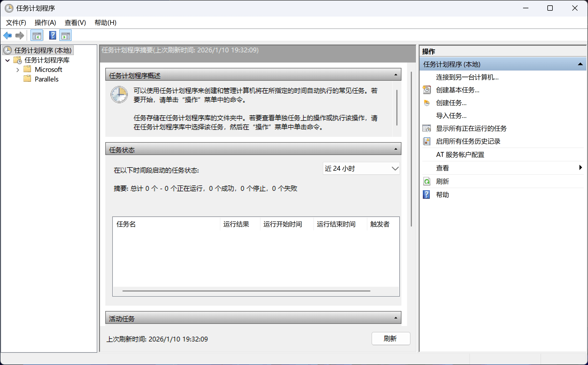Collapse the 任务计划程序库 tree node
The width and height of the screenshot is (588, 365).
point(8,60)
